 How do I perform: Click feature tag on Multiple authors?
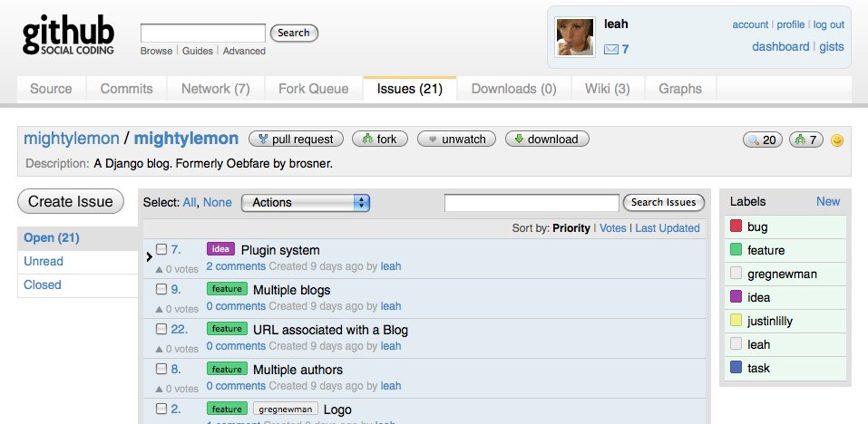[x=227, y=370]
